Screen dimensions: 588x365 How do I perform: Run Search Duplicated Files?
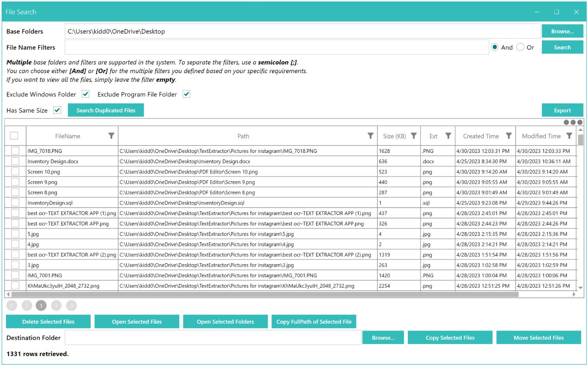(106, 110)
